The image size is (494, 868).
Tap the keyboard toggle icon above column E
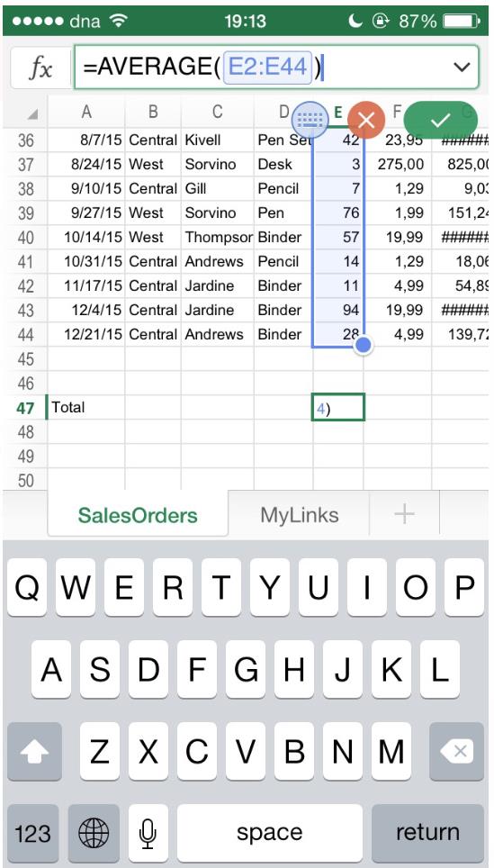tap(310, 117)
